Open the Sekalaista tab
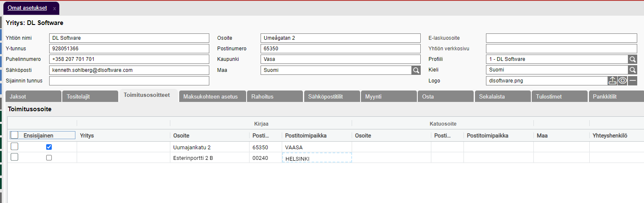 click(502, 96)
